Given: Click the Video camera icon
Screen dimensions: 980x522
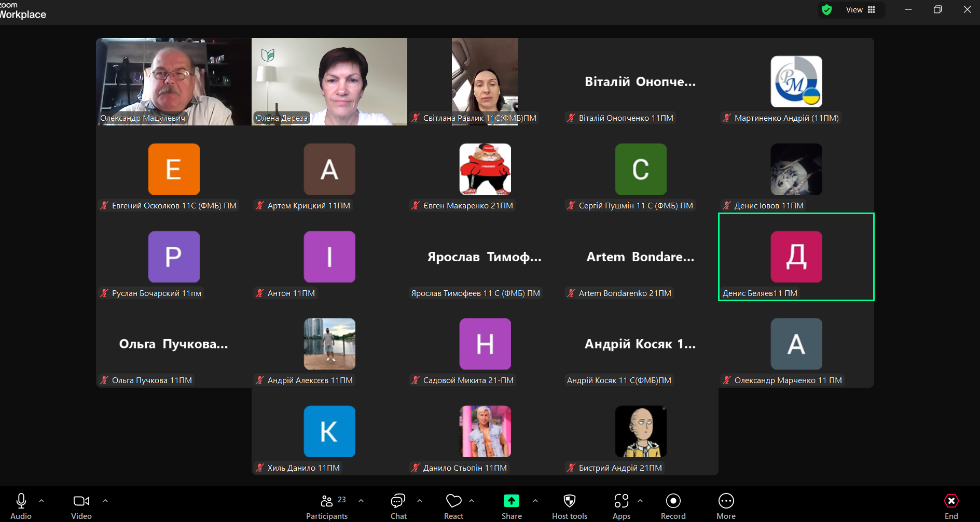Looking at the screenshot, I should pos(81,501).
